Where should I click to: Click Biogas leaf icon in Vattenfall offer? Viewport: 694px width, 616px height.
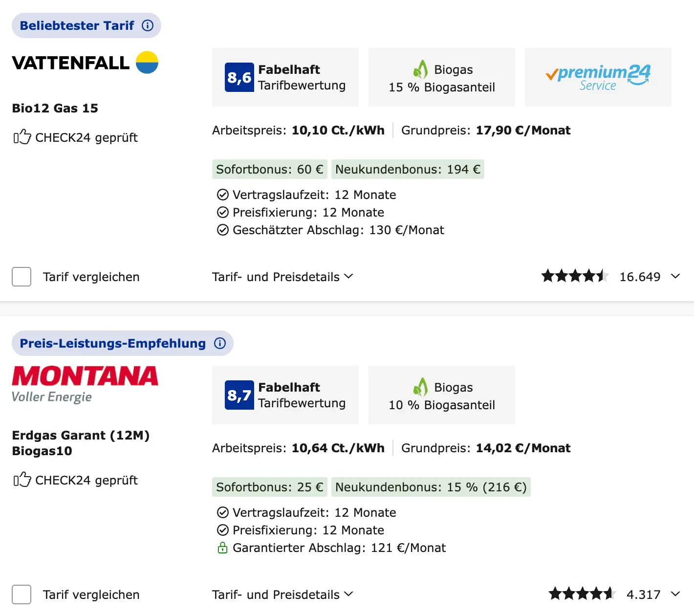[x=420, y=69]
